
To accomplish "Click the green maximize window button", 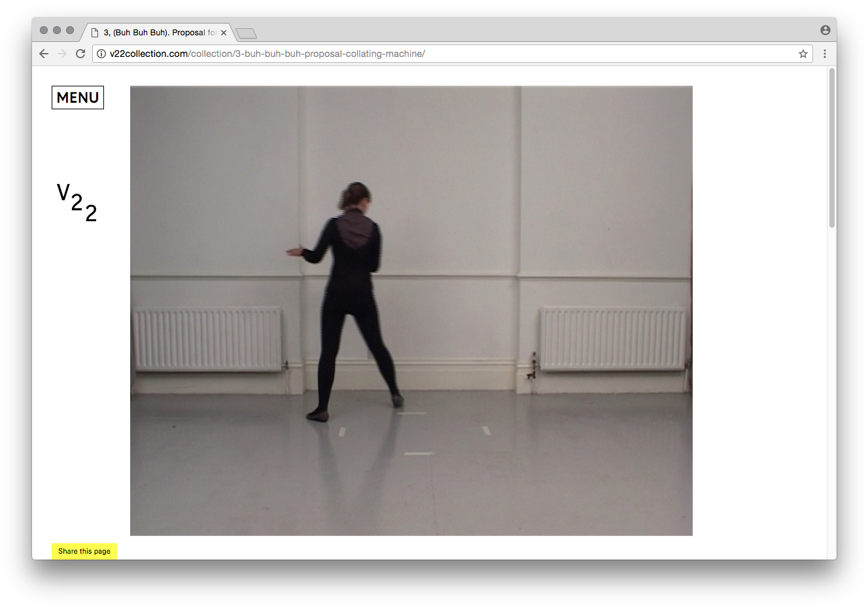I will pos(70,30).
